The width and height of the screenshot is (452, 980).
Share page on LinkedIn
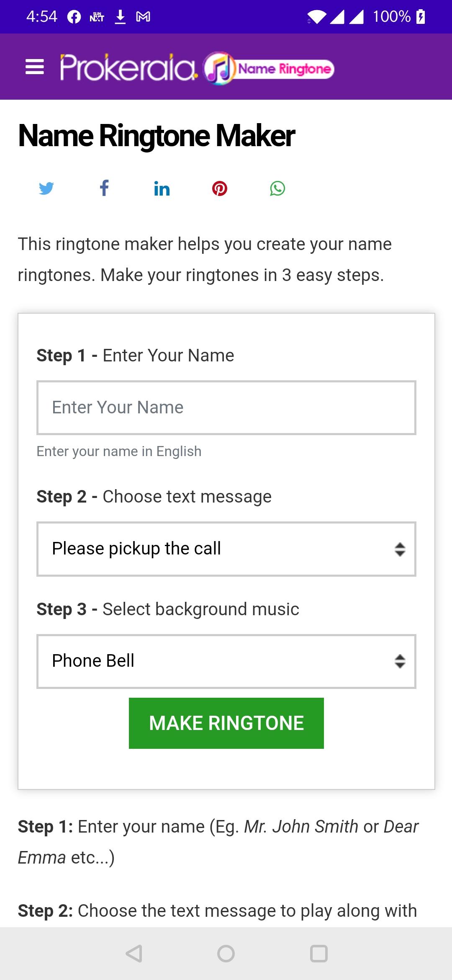(x=162, y=189)
